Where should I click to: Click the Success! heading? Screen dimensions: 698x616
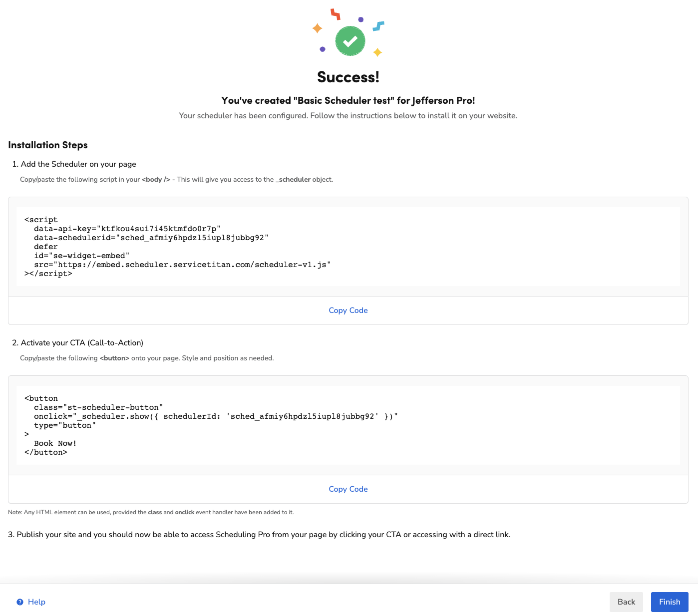(x=348, y=77)
